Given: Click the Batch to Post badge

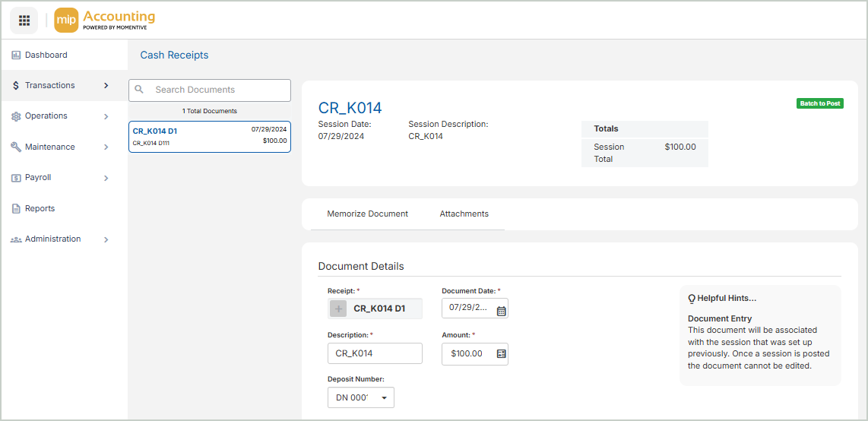Looking at the screenshot, I should (819, 103).
